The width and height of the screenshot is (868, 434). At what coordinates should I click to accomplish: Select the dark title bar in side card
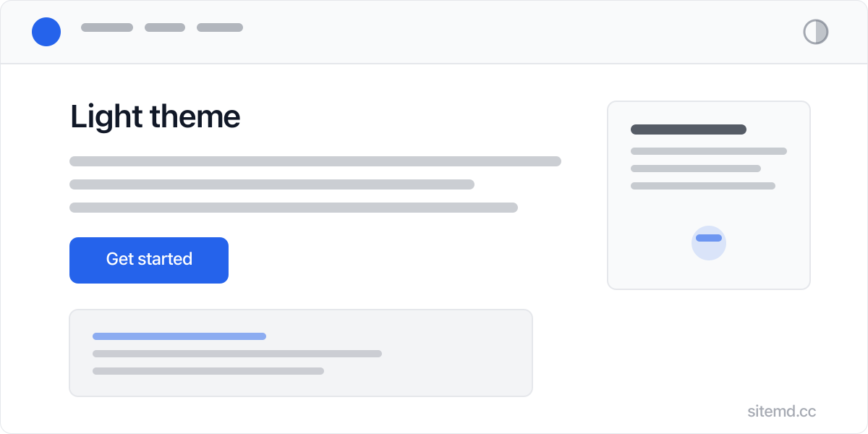(x=689, y=129)
